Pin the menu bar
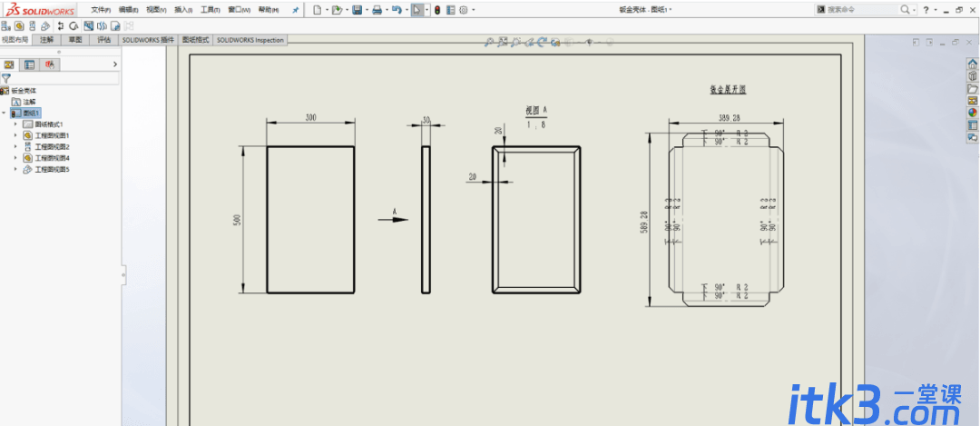The image size is (980, 426). (x=296, y=10)
